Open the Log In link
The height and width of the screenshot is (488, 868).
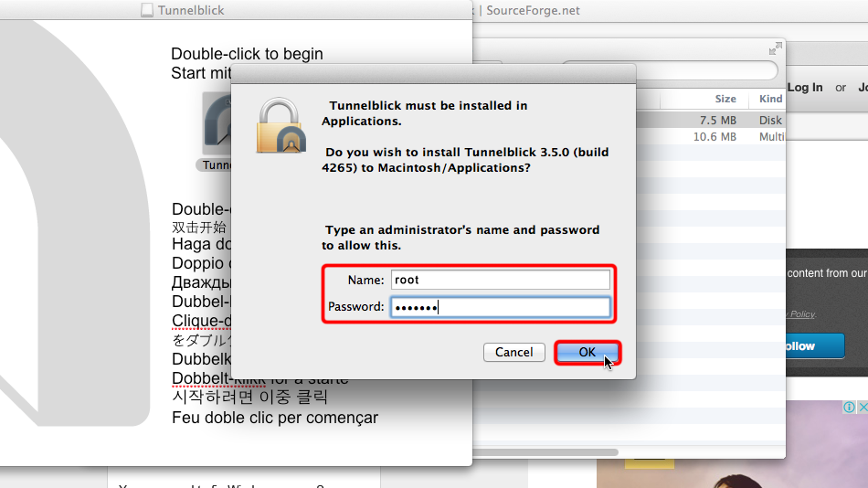point(805,88)
